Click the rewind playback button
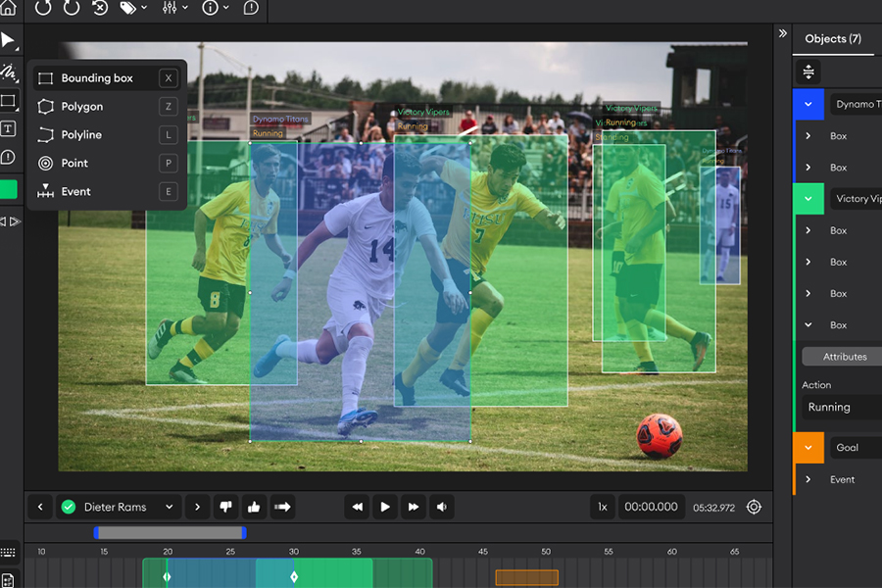The image size is (882, 588). (x=357, y=507)
